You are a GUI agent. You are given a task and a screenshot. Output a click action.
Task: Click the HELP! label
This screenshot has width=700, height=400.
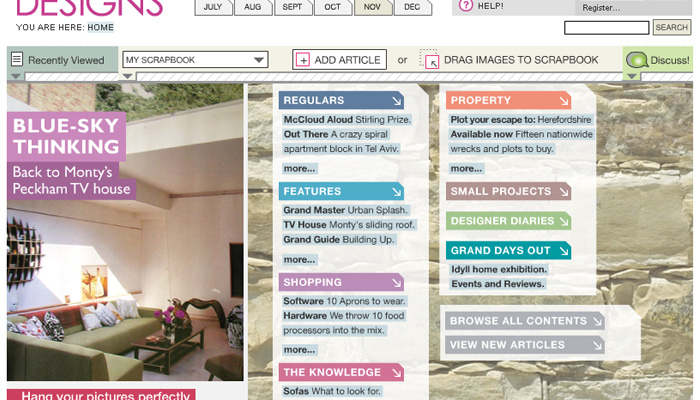tap(491, 6)
